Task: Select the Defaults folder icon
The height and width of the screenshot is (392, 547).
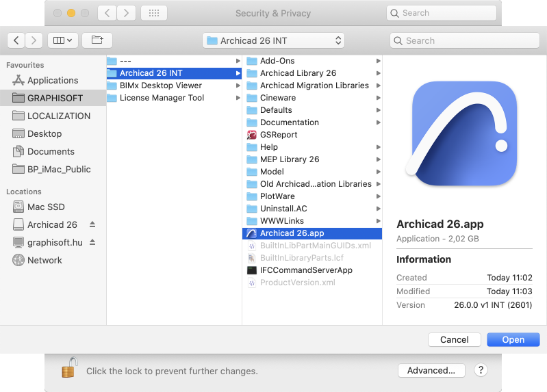Action: pyautogui.click(x=252, y=110)
